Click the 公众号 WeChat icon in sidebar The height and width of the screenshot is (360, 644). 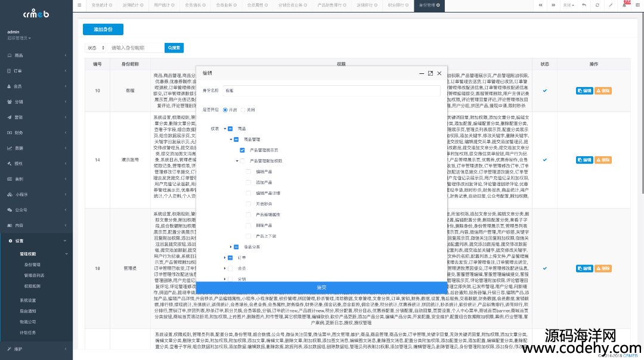(10, 210)
